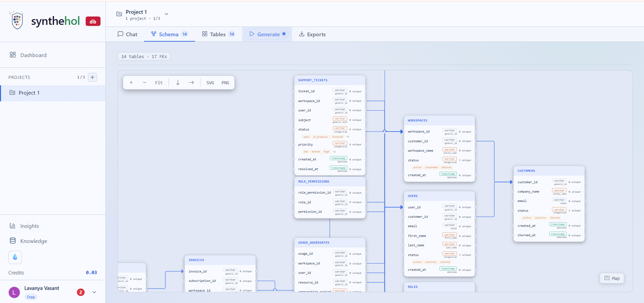Image resolution: width=644 pixels, height=303 pixels.
Task: Click the Schema branch icon
Action: tap(153, 34)
